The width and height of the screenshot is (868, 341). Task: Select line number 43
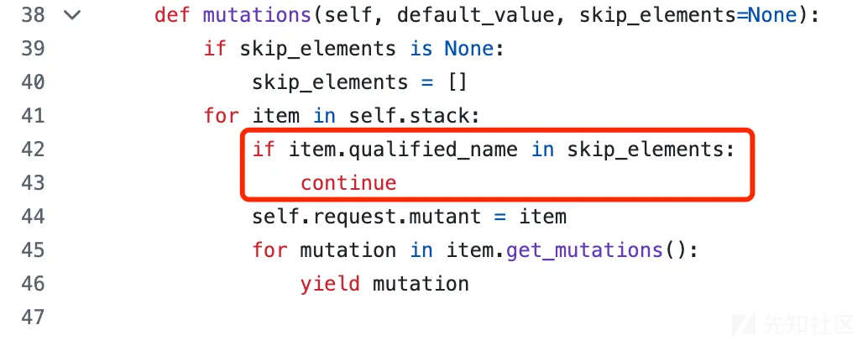pos(33,183)
